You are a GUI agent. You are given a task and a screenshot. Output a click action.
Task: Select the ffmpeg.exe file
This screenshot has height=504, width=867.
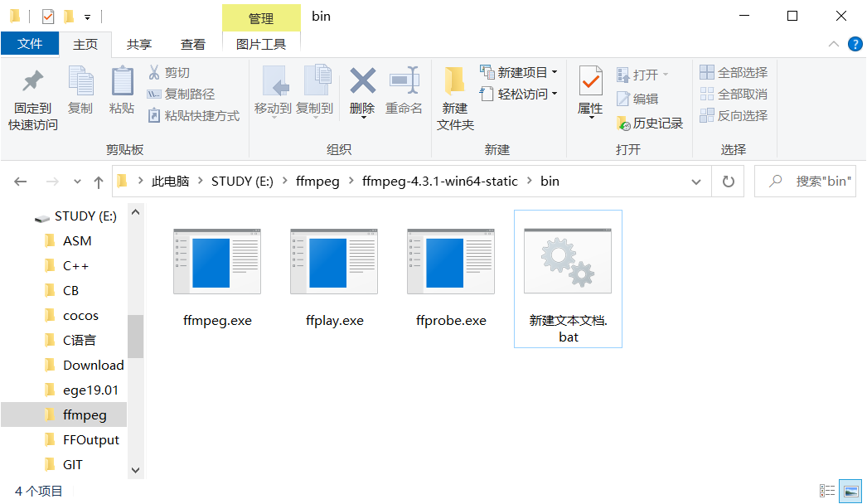click(217, 278)
